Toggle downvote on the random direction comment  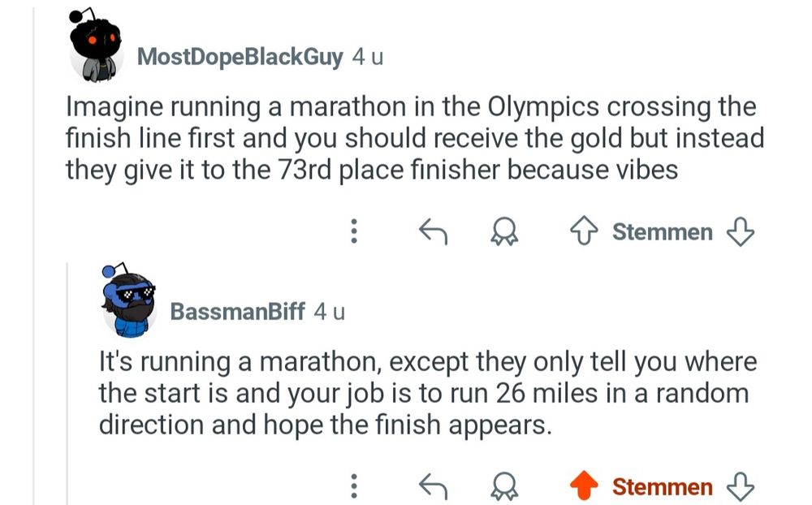point(740,487)
